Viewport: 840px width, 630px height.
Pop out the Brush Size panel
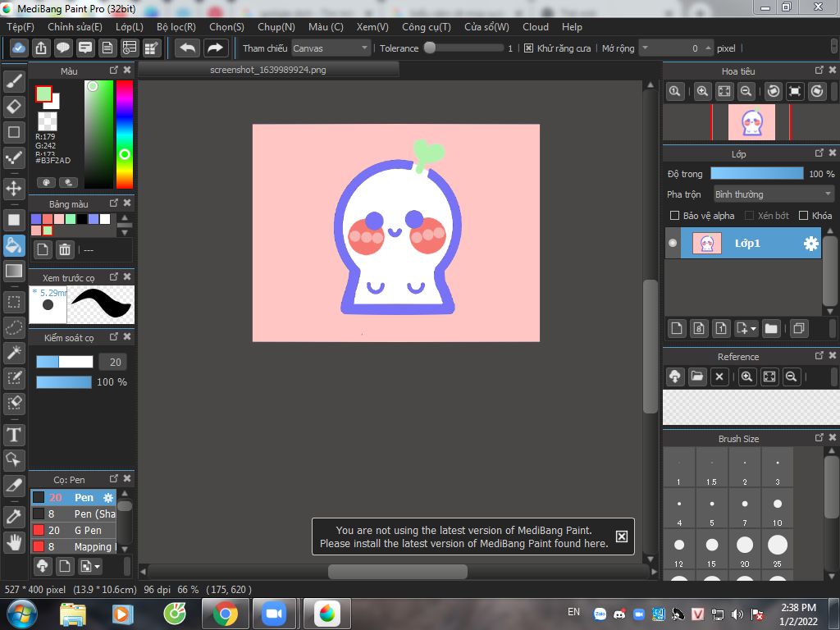[x=819, y=438]
